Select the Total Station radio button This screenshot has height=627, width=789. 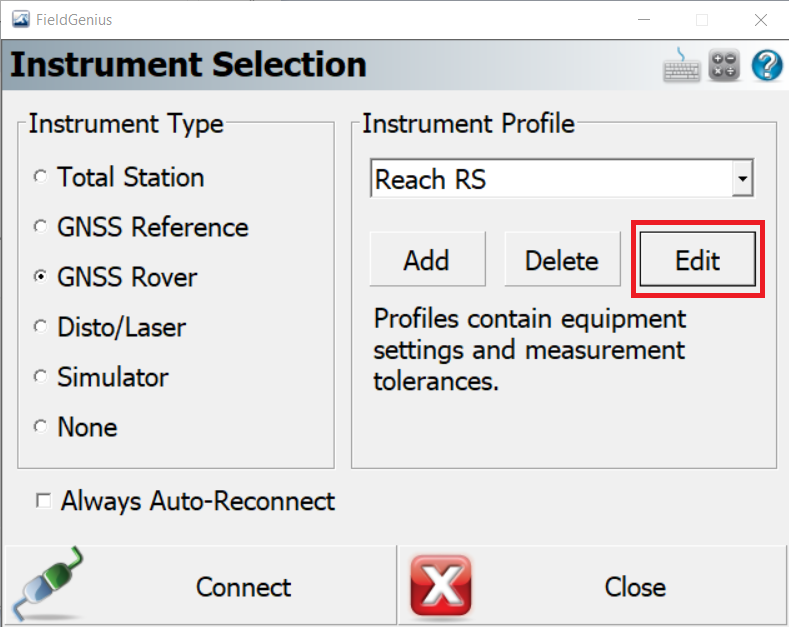point(40,177)
